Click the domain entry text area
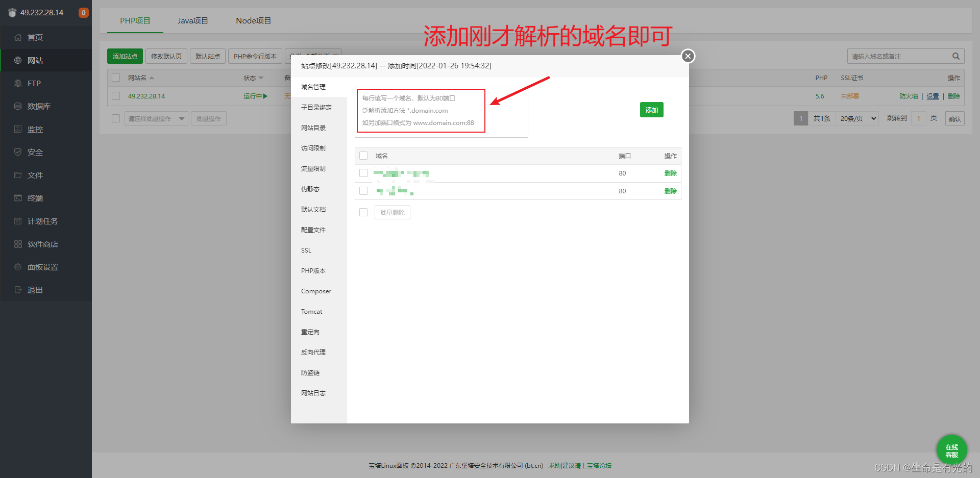The width and height of the screenshot is (980, 478). point(442,112)
